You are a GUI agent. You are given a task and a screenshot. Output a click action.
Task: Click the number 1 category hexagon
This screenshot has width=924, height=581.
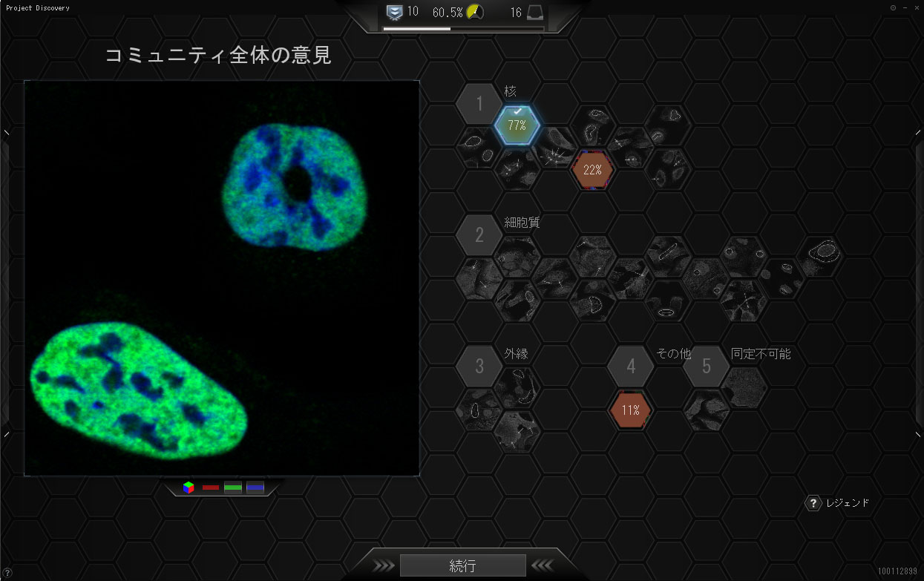pos(479,104)
